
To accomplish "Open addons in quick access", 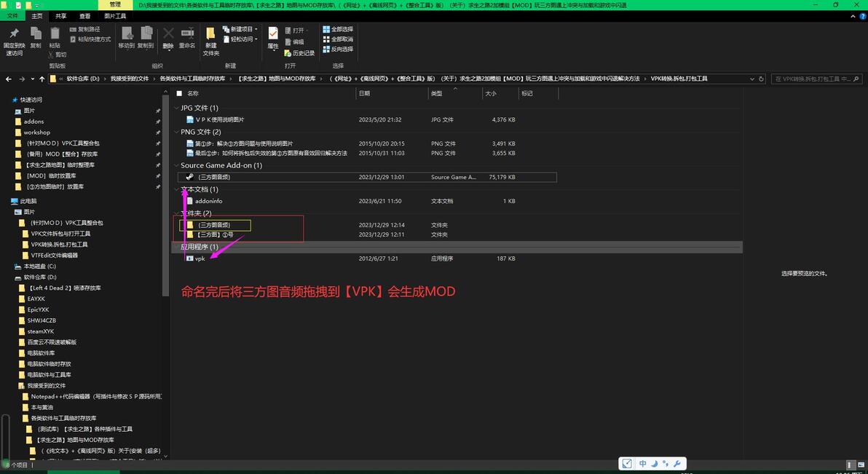I will pyautogui.click(x=33, y=122).
